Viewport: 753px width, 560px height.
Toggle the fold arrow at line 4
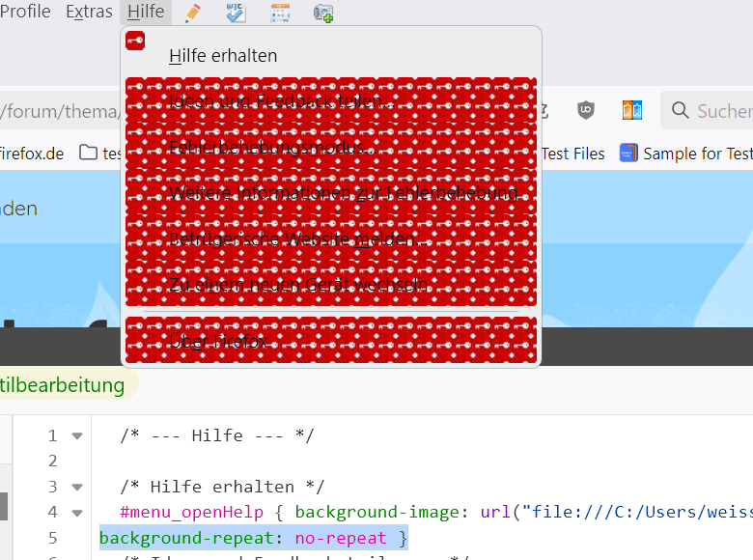click(77, 512)
